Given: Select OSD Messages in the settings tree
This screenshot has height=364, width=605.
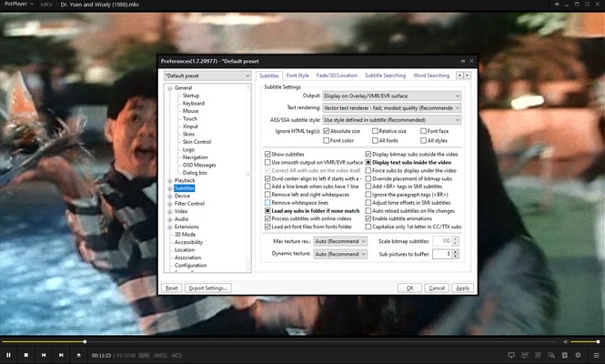Looking at the screenshot, I should (199, 166).
